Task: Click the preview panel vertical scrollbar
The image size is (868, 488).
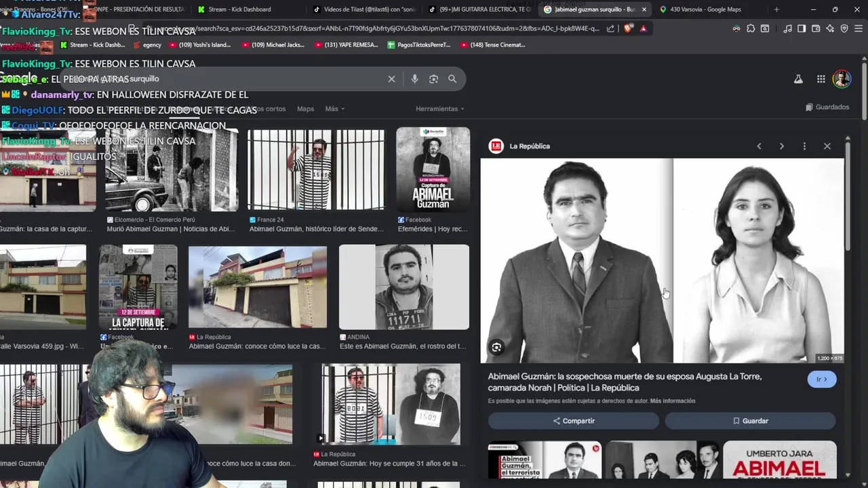Action: (x=848, y=197)
